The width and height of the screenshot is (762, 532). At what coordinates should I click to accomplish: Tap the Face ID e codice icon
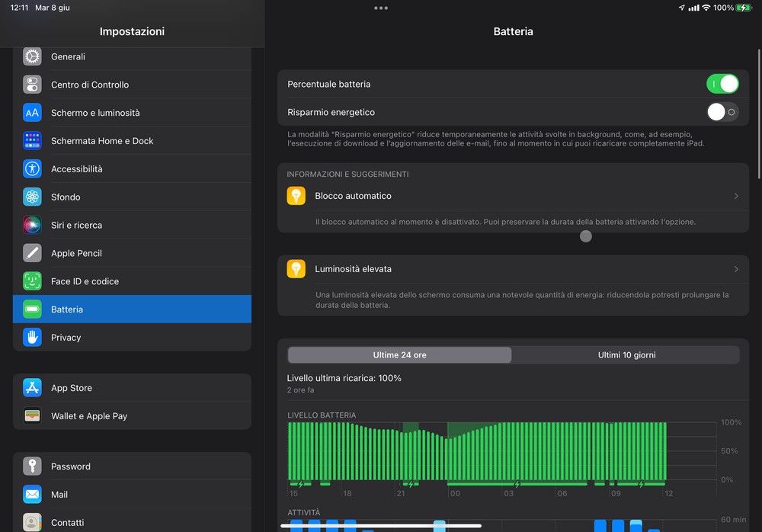(32, 281)
